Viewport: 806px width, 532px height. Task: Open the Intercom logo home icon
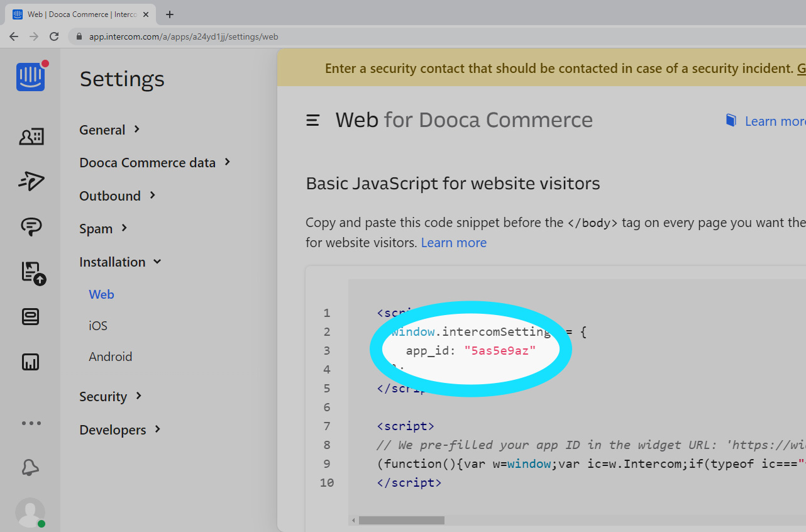point(30,77)
